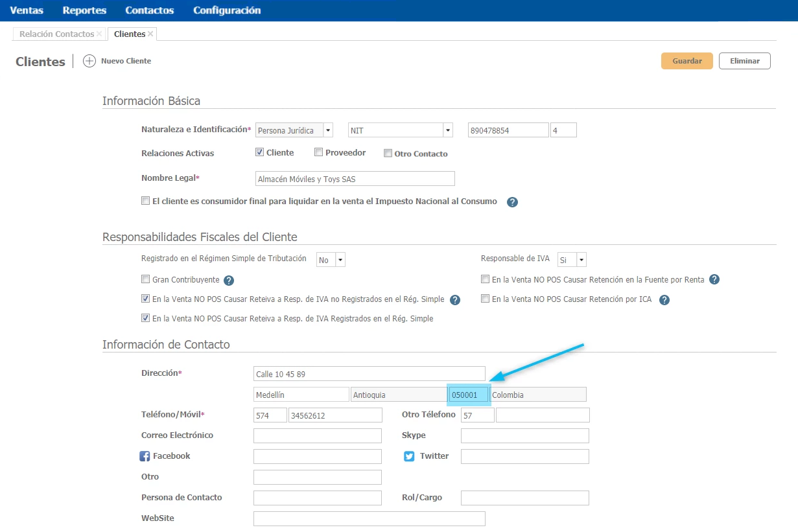Click help icon for Retención en la Fuente por Renta
The height and width of the screenshot is (532, 798).
tap(714, 280)
